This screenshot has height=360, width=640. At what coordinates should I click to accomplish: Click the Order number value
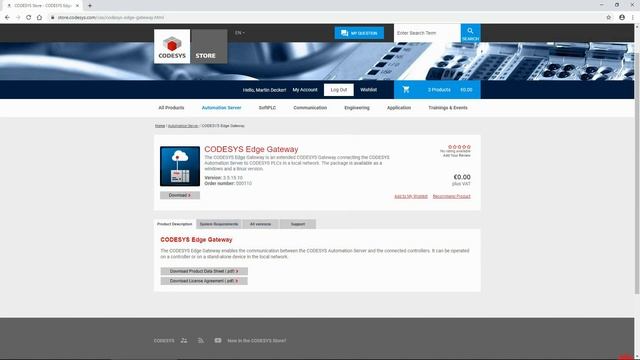(x=244, y=183)
